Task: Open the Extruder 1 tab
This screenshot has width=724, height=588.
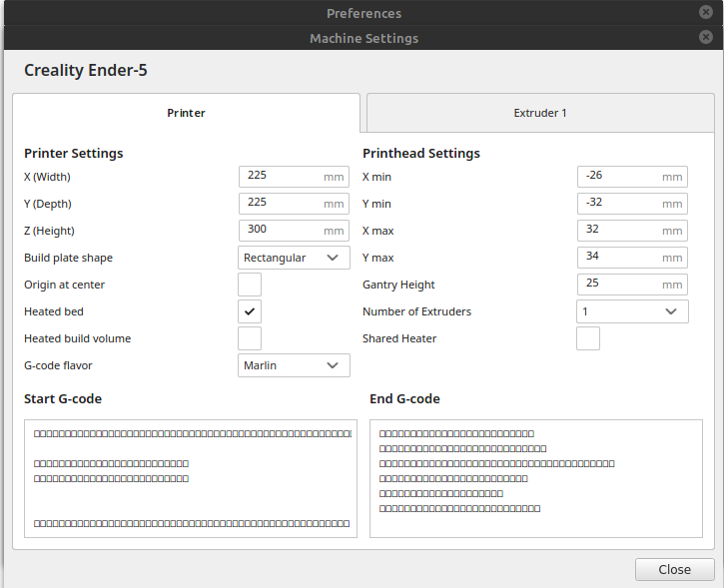Action: (540, 113)
